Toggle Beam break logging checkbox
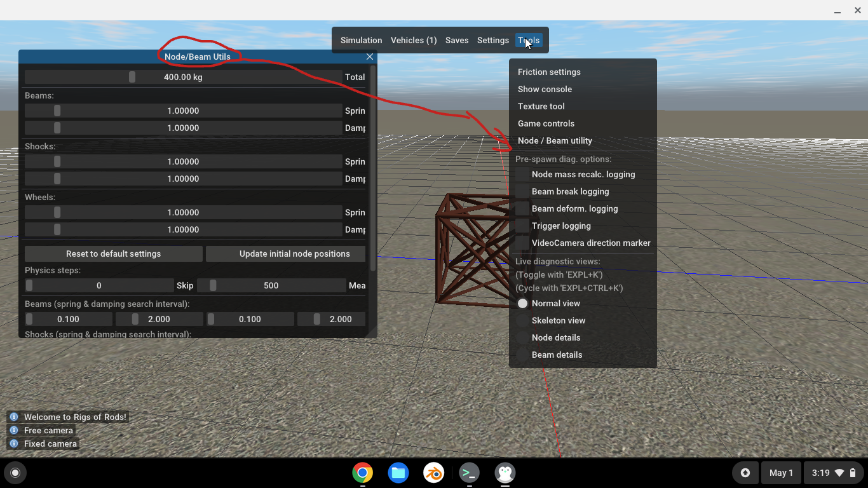The height and width of the screenshot is (488, 868). [522, 191]
